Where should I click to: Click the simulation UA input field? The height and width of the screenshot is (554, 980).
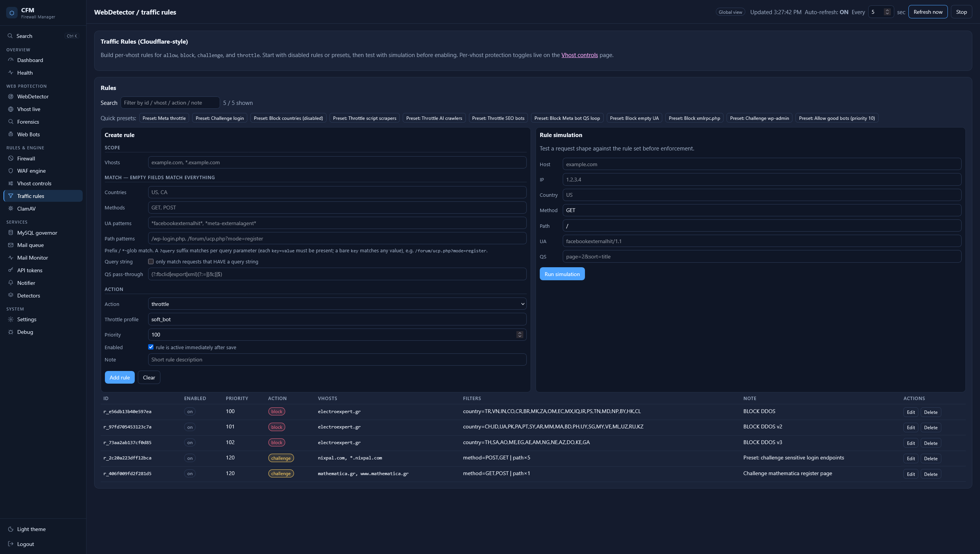coord(762,241)
